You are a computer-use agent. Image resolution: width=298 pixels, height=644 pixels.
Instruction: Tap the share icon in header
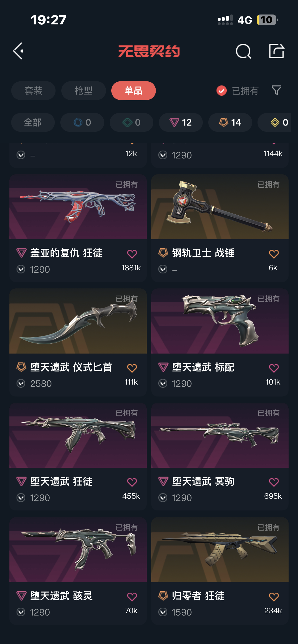tap(277, 51)
